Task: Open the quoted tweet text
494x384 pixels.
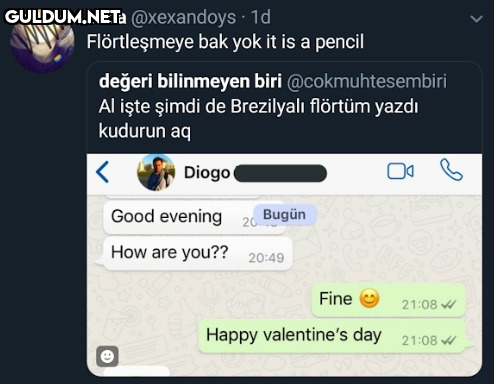Action: [x=258, y=119]
